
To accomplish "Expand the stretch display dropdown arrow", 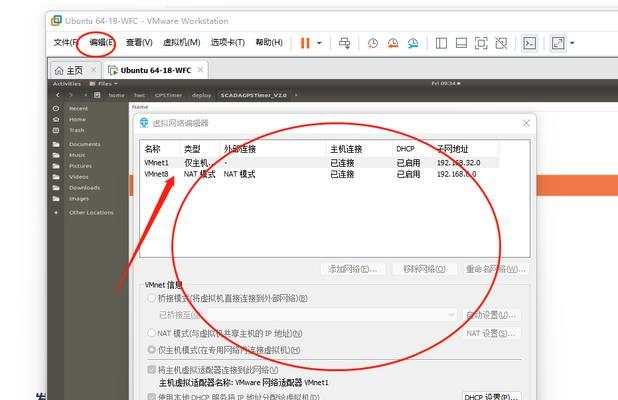I will [572, 43].
